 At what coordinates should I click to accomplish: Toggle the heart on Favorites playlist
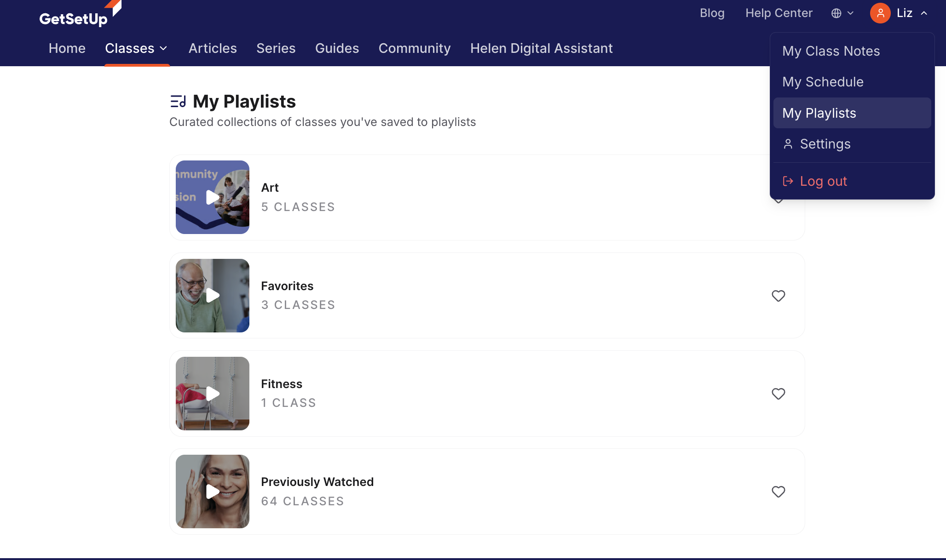[x=778, y=296]
